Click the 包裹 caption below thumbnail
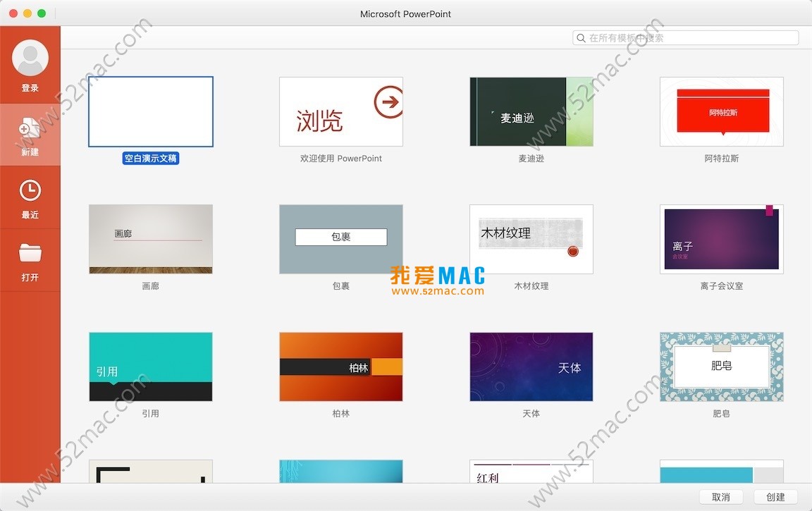The height and width of the screenshot is (511, 812). (340, 285)
